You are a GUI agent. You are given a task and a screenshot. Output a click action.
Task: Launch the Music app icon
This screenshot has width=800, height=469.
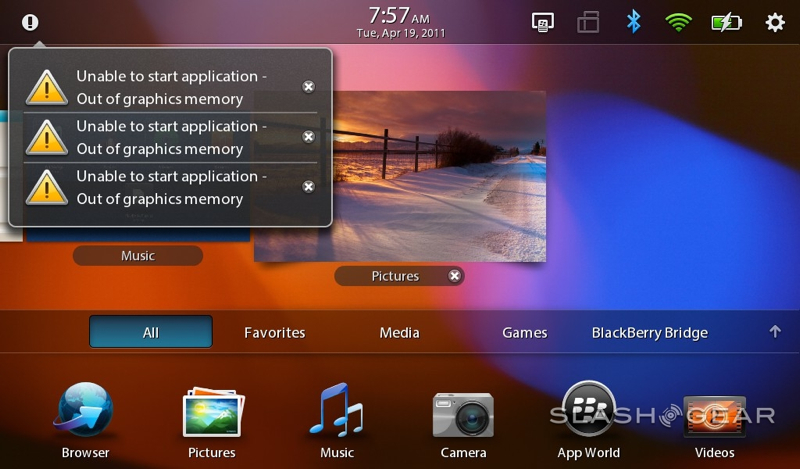pos(337,421)
